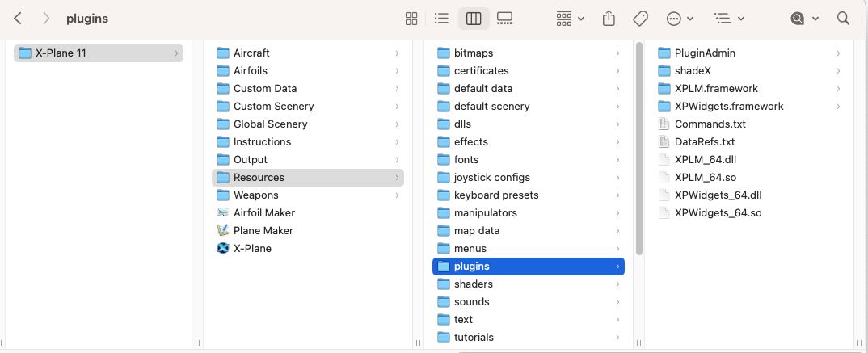Viewport: 868px width, 353px height.
Task: Click the shadeX folder icon
Action: coord(664,71)
